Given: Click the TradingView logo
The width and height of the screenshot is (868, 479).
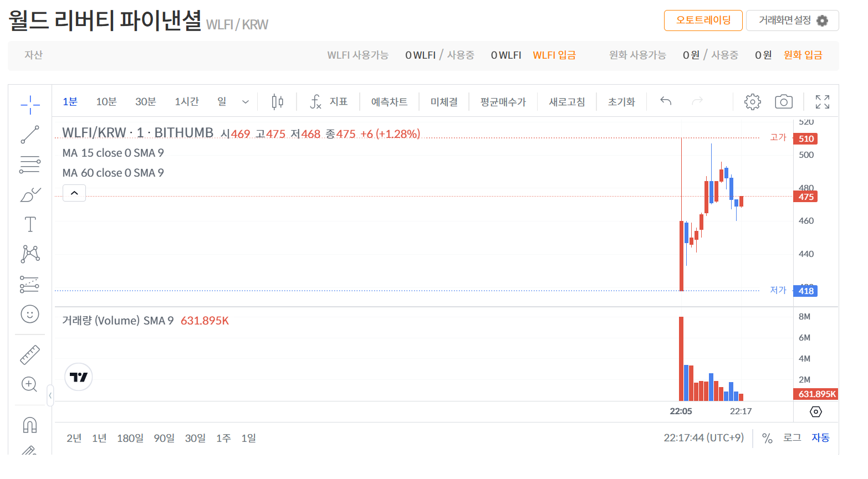Looking at the screenshot, I should (79, 377).
